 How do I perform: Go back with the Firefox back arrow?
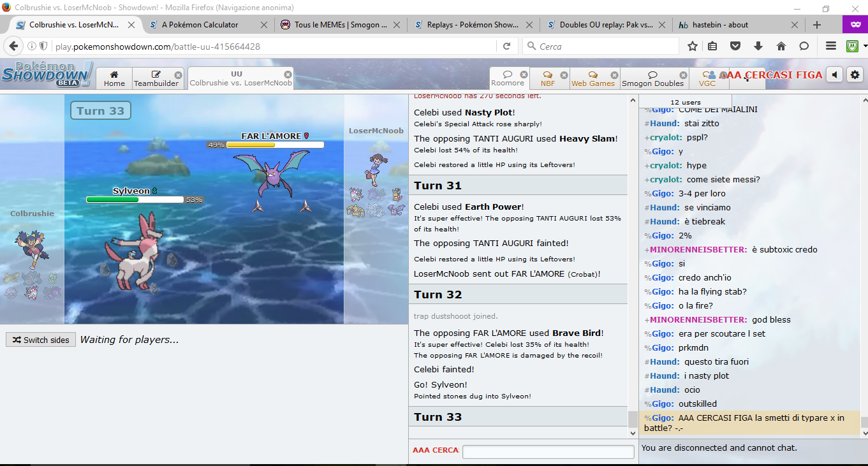(x=13, y=47)
